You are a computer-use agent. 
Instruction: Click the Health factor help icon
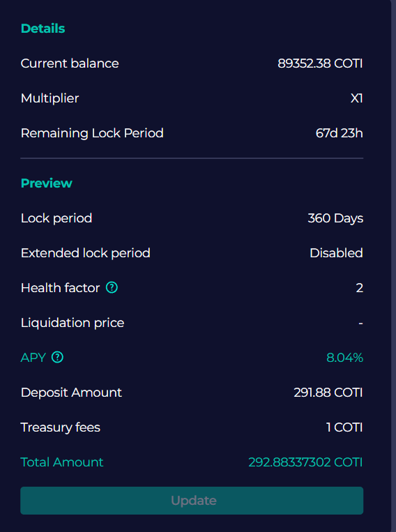point(112,288)
